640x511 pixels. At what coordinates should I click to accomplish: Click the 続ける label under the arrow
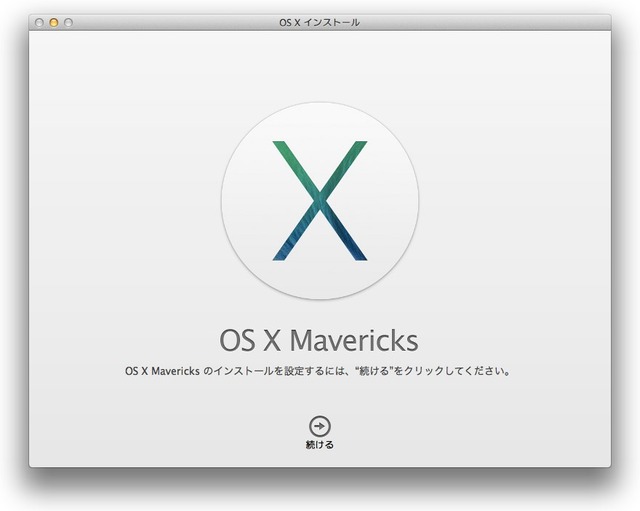(320, 444)
